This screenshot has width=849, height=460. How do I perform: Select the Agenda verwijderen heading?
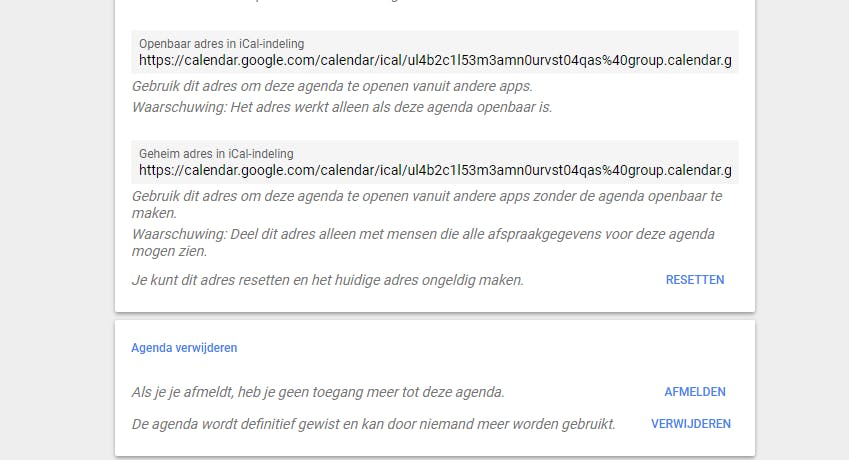point(184,348)
